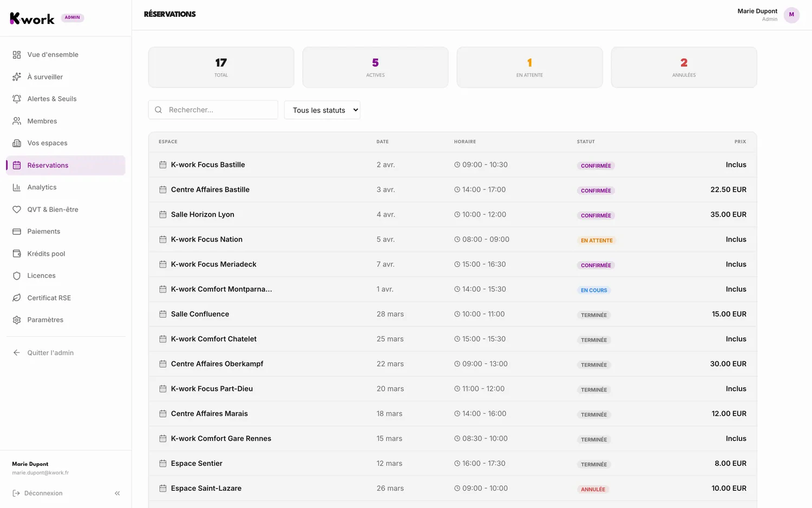Click the 5 Actives stat card
This screenshot has height=508, width=812.
coord(375,67)
